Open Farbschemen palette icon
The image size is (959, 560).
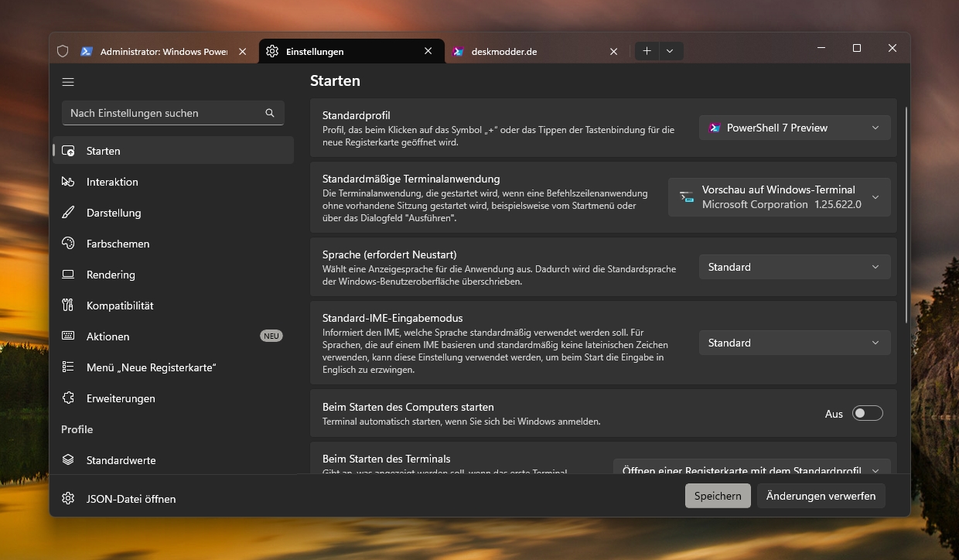point(68,244)
